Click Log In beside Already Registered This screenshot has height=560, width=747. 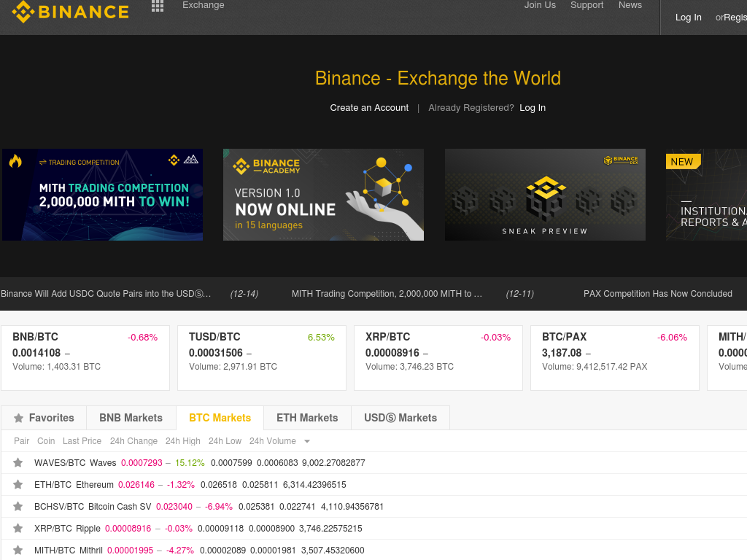[x=533, y=108]
